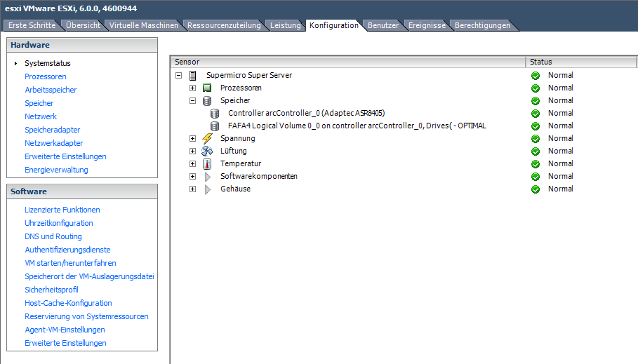Expand the Lüftung sensor node
The height and width of the screenshot is (364, 638).
[193, 151]
